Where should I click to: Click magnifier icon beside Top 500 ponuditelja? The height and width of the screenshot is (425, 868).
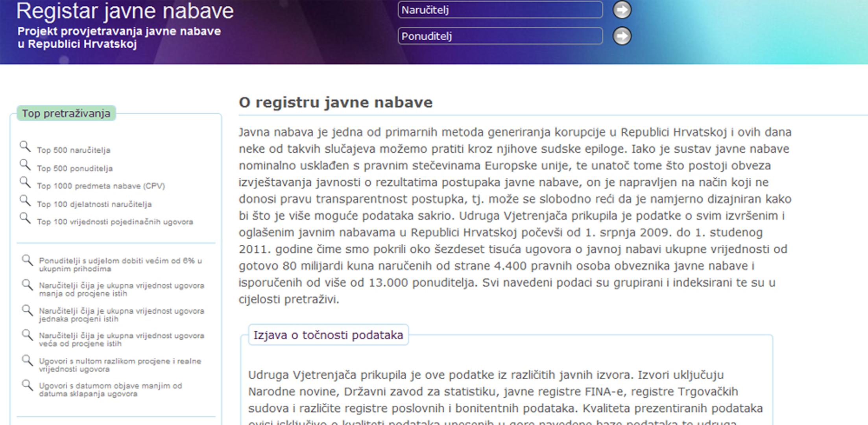pyautogui.click(x=25, y=165)
